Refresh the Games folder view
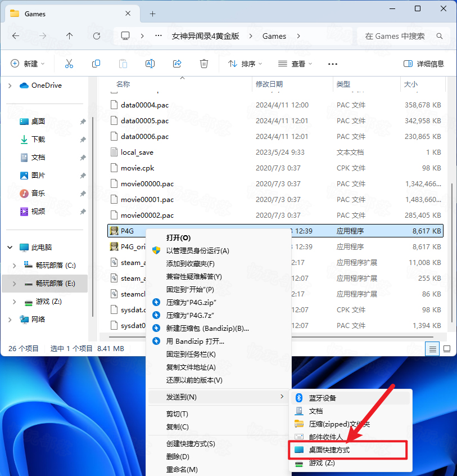The height and width of the screenshot is (476, 457). tap(97, 36)
